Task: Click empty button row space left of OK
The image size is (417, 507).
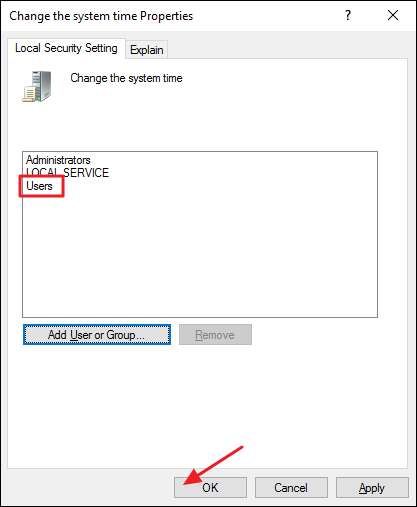Action: coord(88,488)
